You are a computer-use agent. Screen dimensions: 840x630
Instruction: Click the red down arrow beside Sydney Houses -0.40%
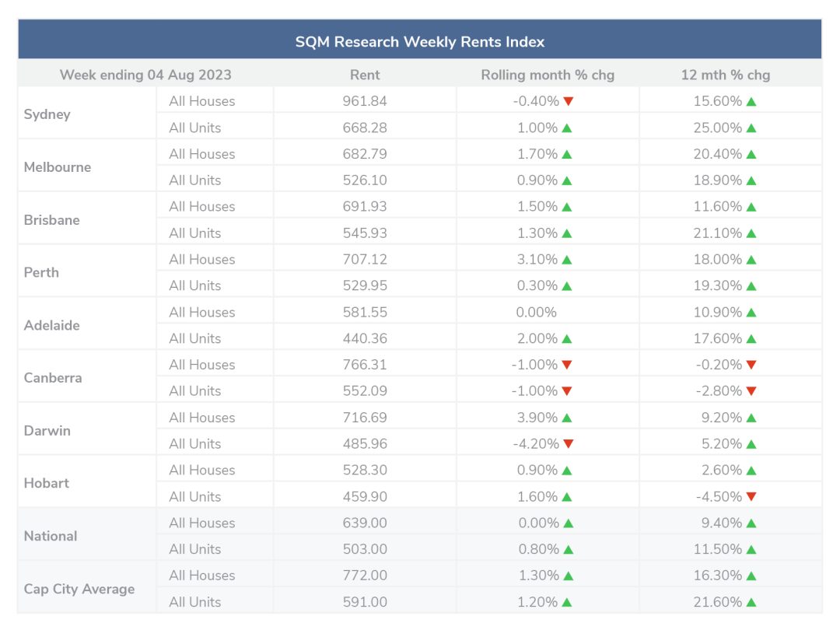coord(569,101)
